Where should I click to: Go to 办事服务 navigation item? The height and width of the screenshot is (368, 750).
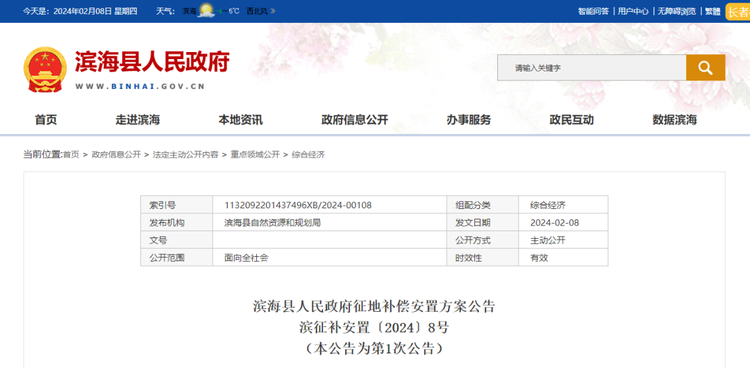point(469,120)
